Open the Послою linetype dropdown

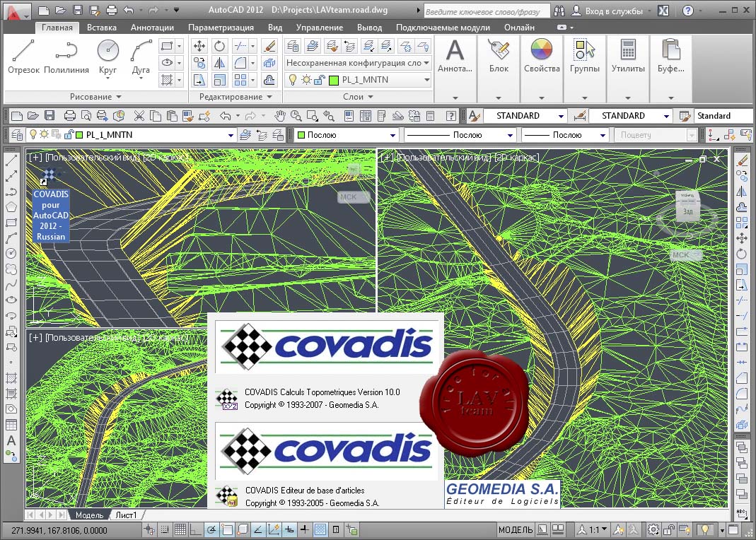pos(460,135)
